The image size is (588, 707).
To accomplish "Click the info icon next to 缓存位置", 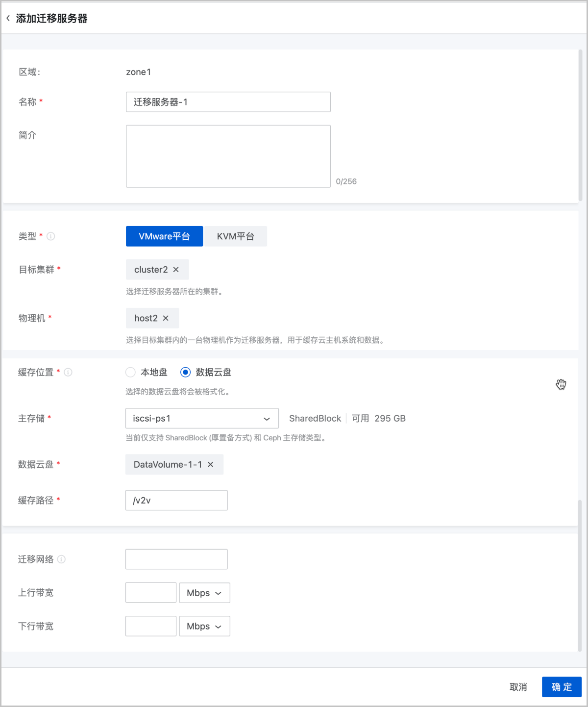I will [69, 372].
